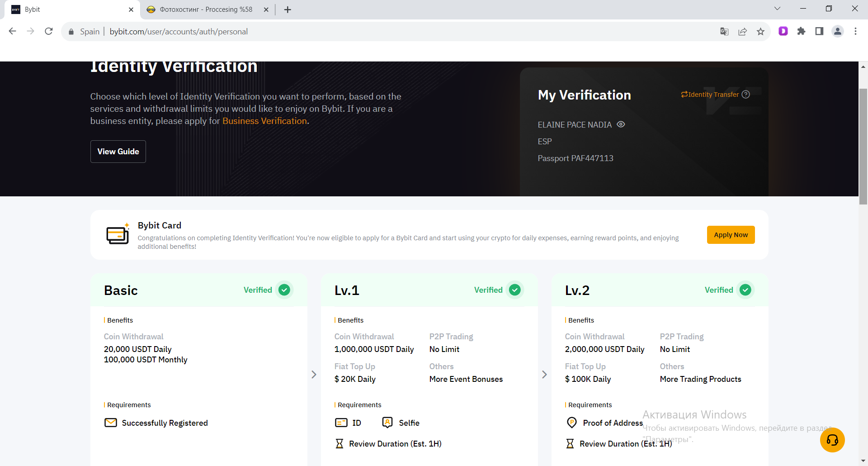Click the Google Translate icon in address bar

(x=724, y=31)
